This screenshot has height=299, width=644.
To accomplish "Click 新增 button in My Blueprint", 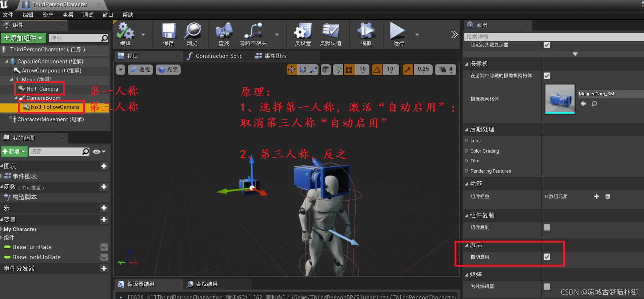I will point(14,152).
